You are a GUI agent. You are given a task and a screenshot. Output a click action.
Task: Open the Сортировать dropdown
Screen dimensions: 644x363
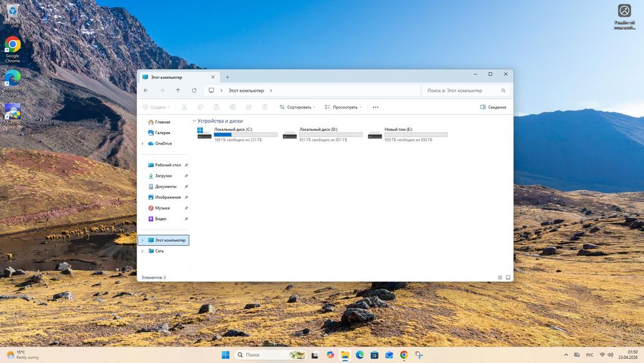pyautogui.click(x=298, y=107)
